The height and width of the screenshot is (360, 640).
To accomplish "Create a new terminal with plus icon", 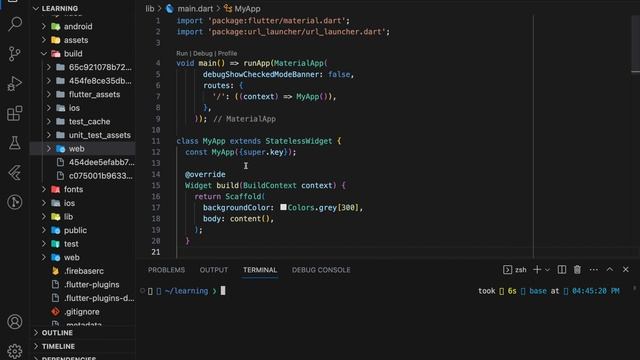I will [x=537, y=269].
